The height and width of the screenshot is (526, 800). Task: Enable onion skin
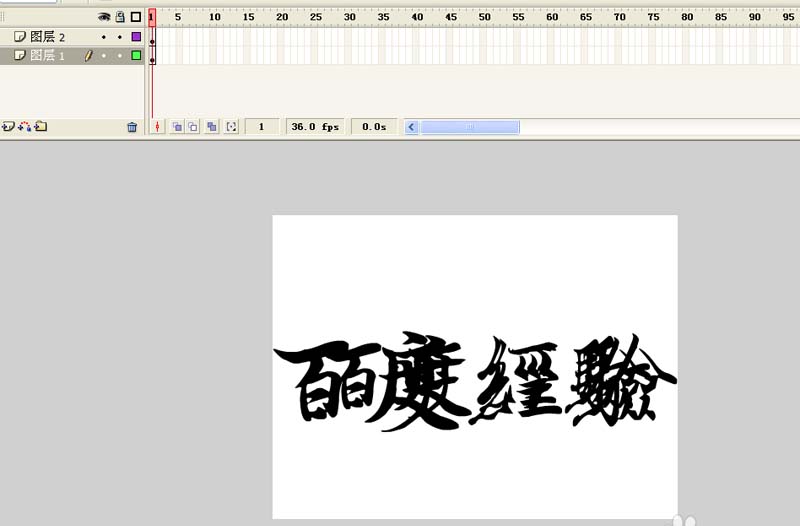(177, 127)
